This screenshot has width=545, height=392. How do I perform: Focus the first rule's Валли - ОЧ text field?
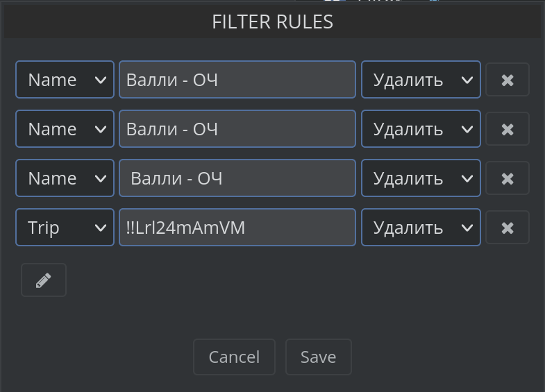237,80
